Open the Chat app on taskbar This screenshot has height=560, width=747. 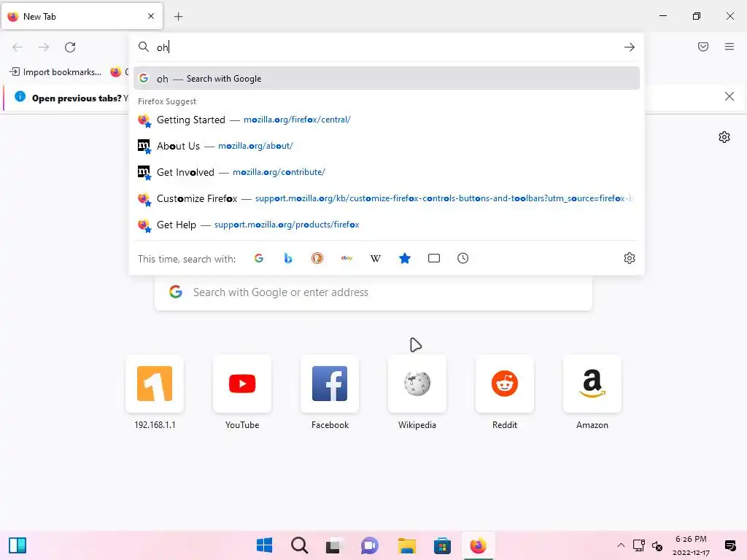pyautogui.click(x=370, y=545)
